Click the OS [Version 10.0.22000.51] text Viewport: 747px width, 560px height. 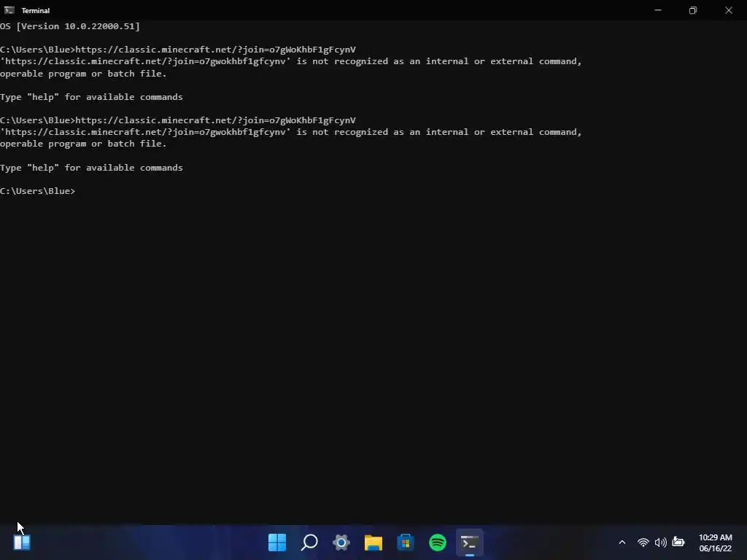pyautogui.click(x=70, y=26)
